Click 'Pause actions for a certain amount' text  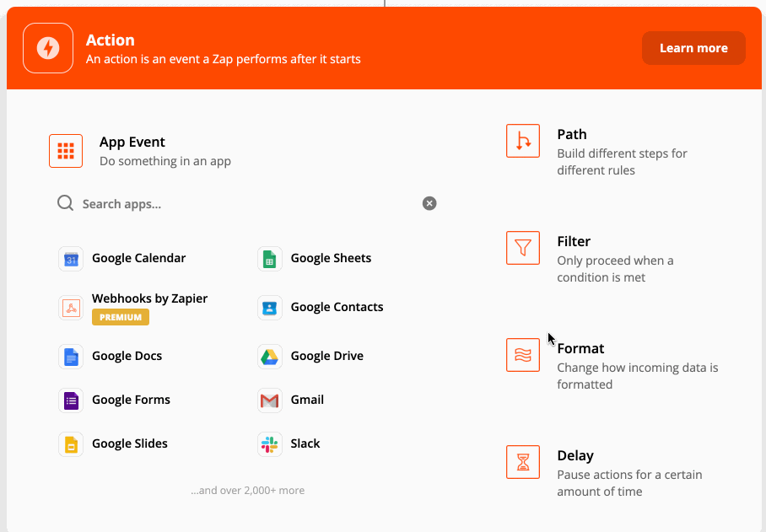629,483
